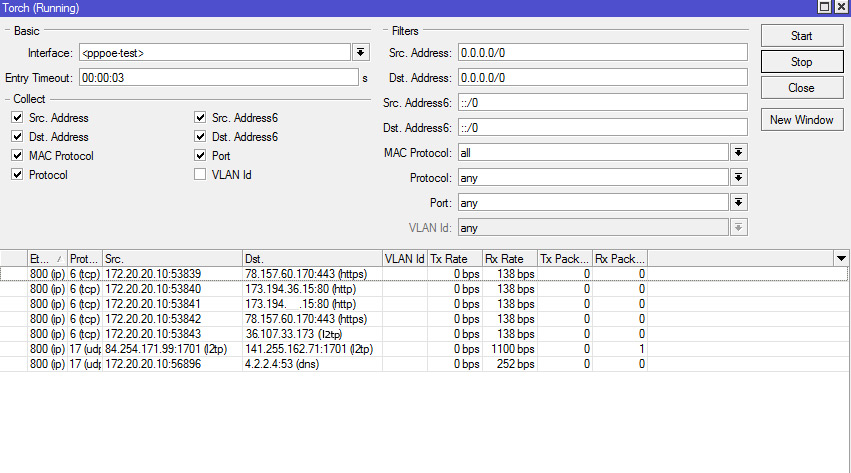Sort by the Et... column header
This screenshot has height=473, width=851.
coord(47,259)
